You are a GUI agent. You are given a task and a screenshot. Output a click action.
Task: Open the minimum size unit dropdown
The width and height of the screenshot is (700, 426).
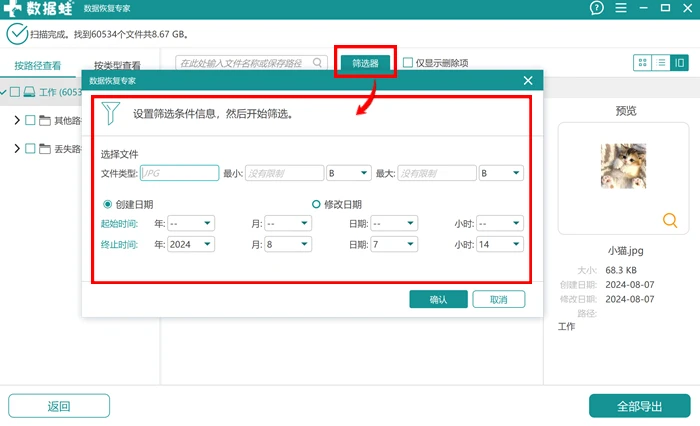pyautogui.click(x=349, y=173)
